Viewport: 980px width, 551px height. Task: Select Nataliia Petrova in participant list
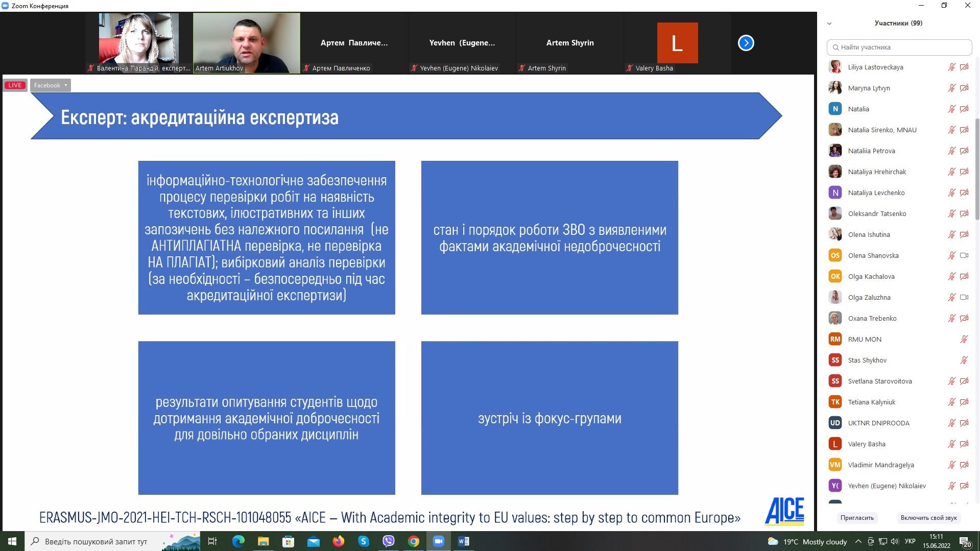pos(899,151)
